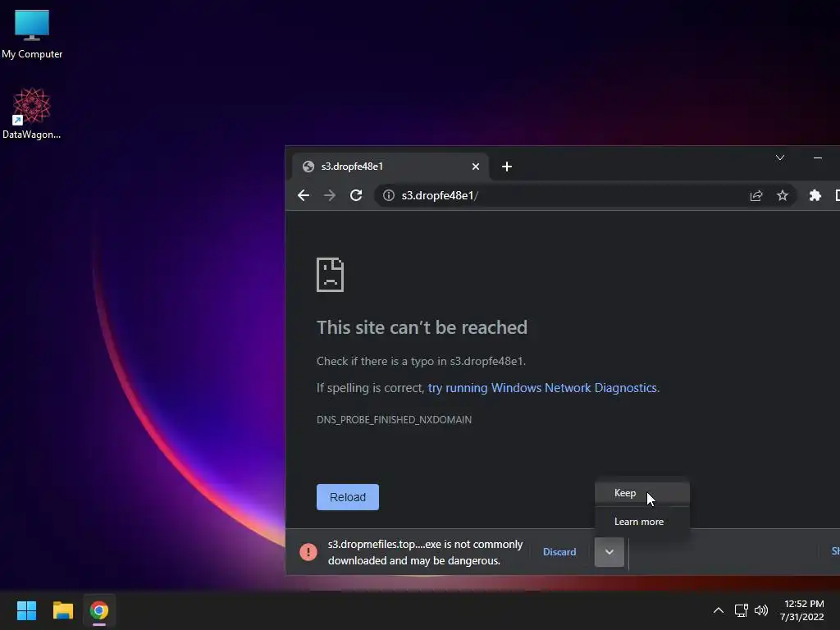Show hidden system tray icons
The width and height of the screenshot is (840, 630).
point(719,610)
